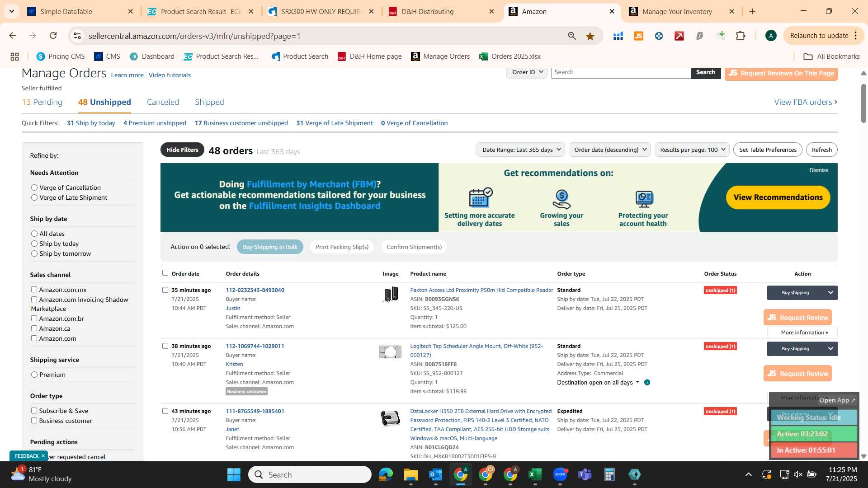Open Microsoft Teams from taskbar
The height and width of the screenshot is (488, 868).
pyautogui.click(x=585, y=474)
